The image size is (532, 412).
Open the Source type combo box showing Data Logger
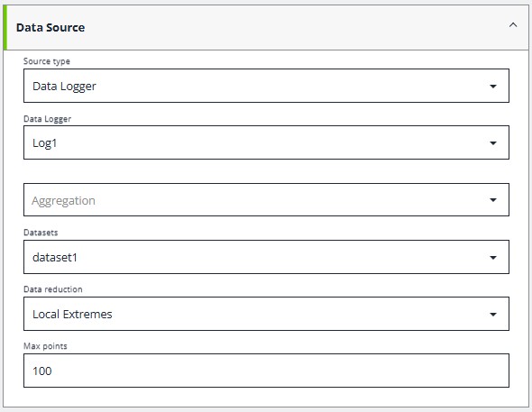[x=266, y=86]
